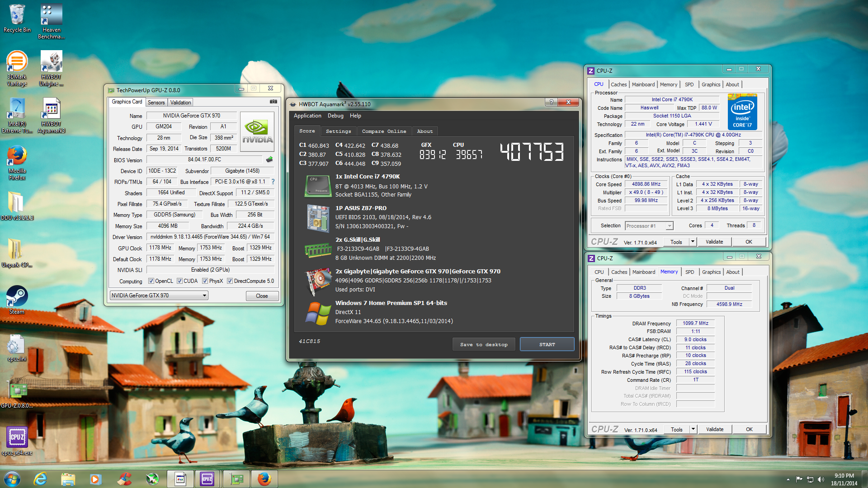Open Intel Extreme Tuning desktop shortcut
The image size is (868, 488).
(17, 115)
